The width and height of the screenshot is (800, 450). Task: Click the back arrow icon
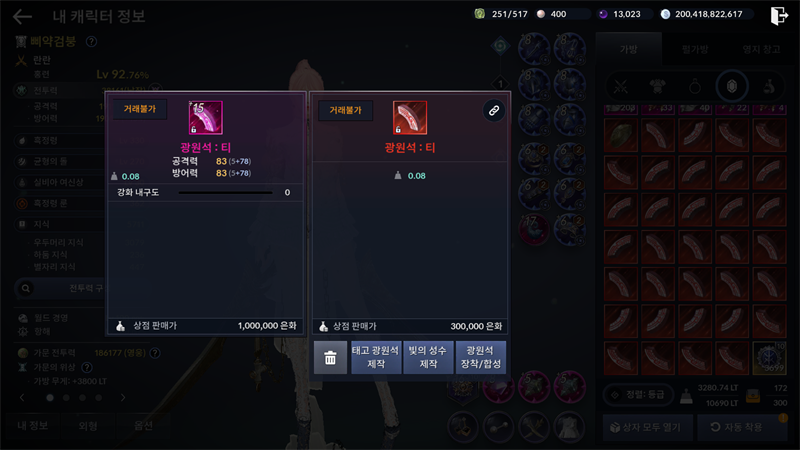[22, 16]
